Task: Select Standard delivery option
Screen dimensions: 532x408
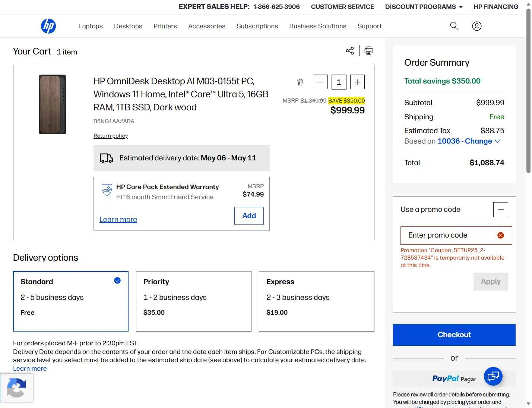Action: click(x=71, y=301)
